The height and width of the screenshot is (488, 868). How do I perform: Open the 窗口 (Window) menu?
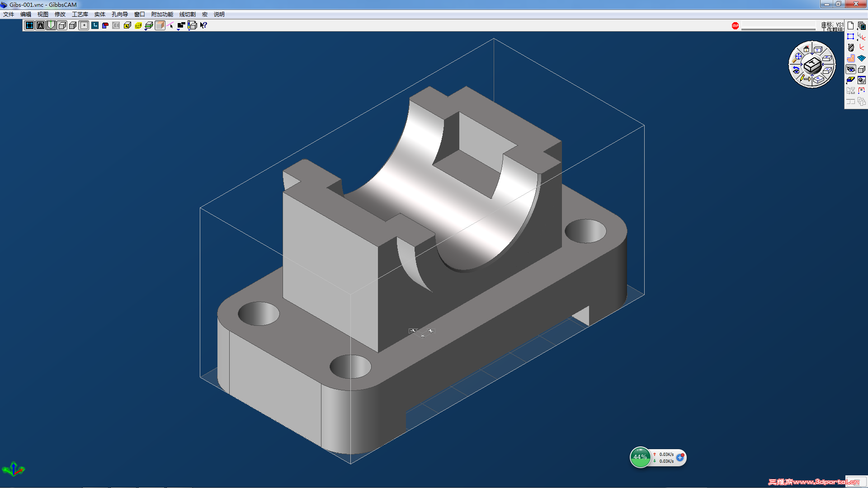[140, 14]
